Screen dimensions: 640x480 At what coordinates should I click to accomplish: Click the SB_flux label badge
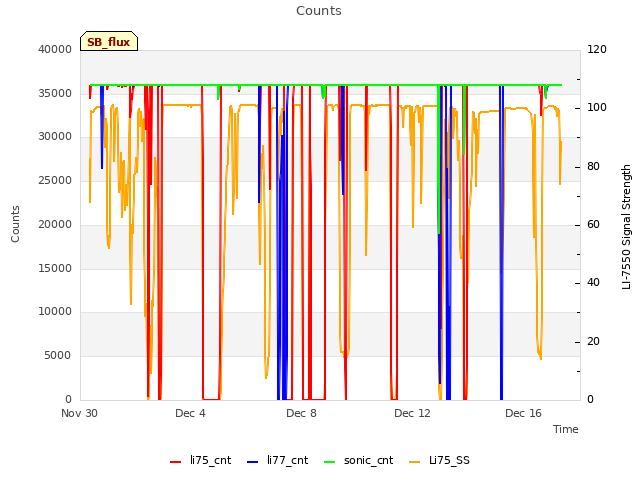pos(109,41)
